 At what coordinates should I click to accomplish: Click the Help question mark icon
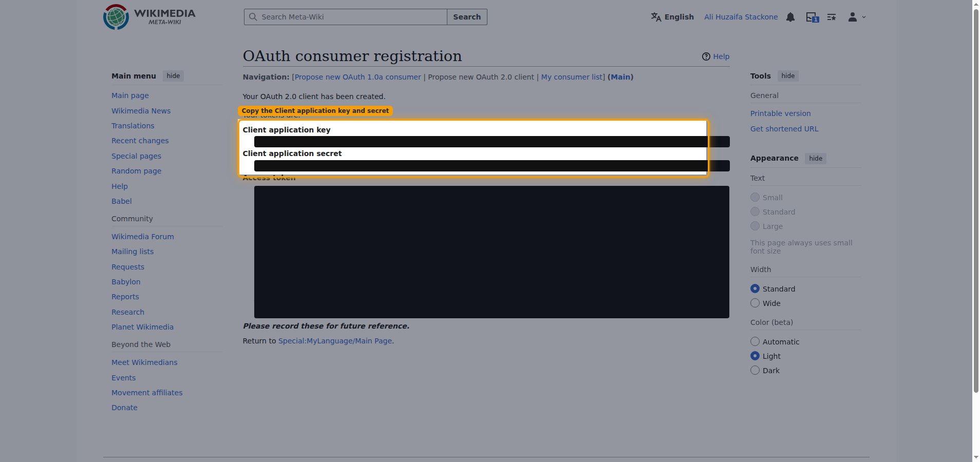click(x=706, y=56)
